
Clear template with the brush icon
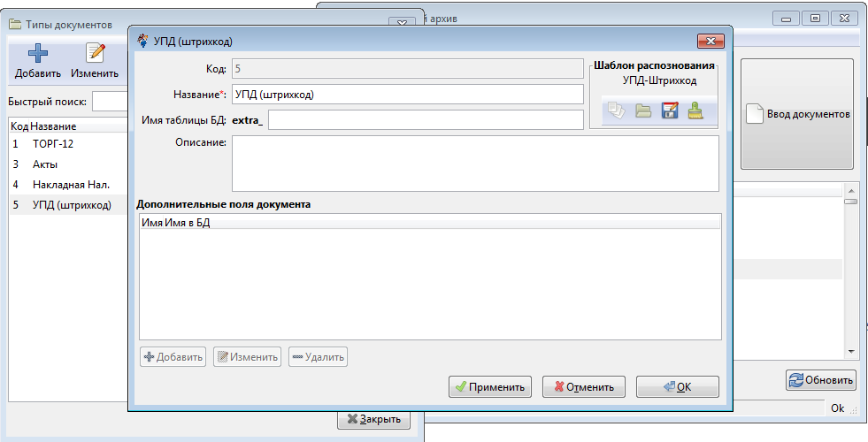click(695, 110)
